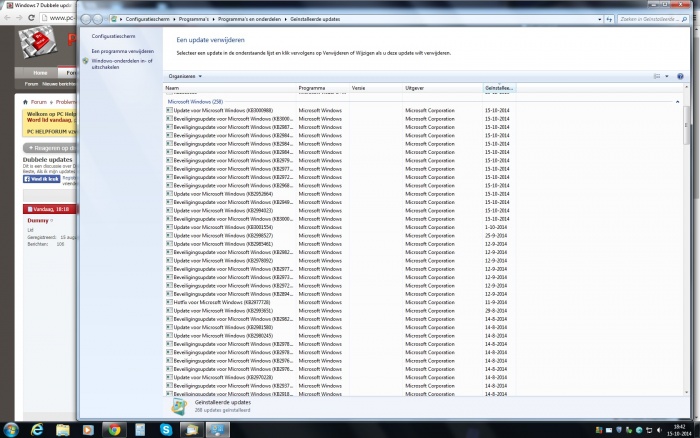The image size is (700, 438).
Task: Click the network icon in system tray
Action: (x=649, y=430)
